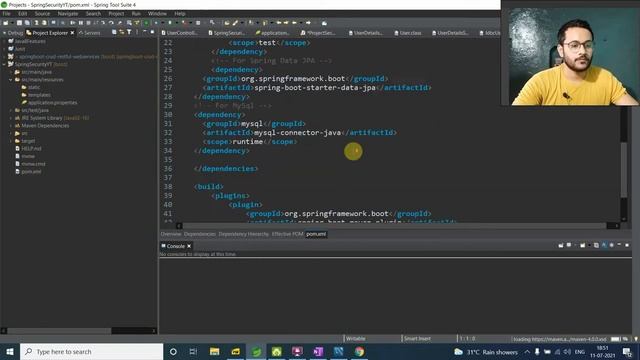Select the templates folder
640x360 pixels.
point(36,95)
